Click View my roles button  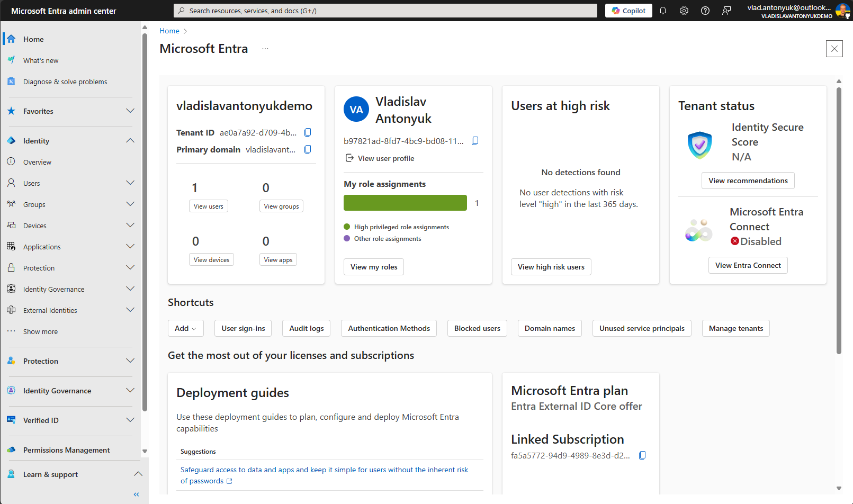click(x=374, y=267)
